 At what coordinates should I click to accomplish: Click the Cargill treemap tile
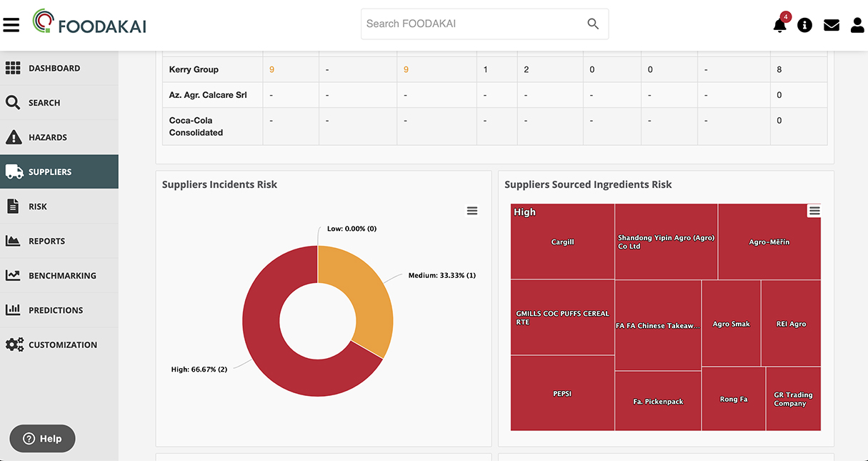click(x=563, y=242)
